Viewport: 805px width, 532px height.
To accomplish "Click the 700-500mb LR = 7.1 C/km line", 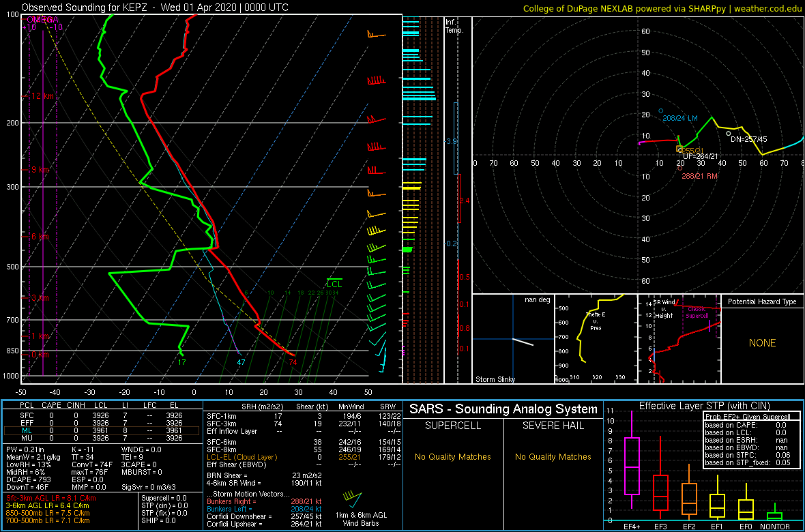I will (48, 520).
